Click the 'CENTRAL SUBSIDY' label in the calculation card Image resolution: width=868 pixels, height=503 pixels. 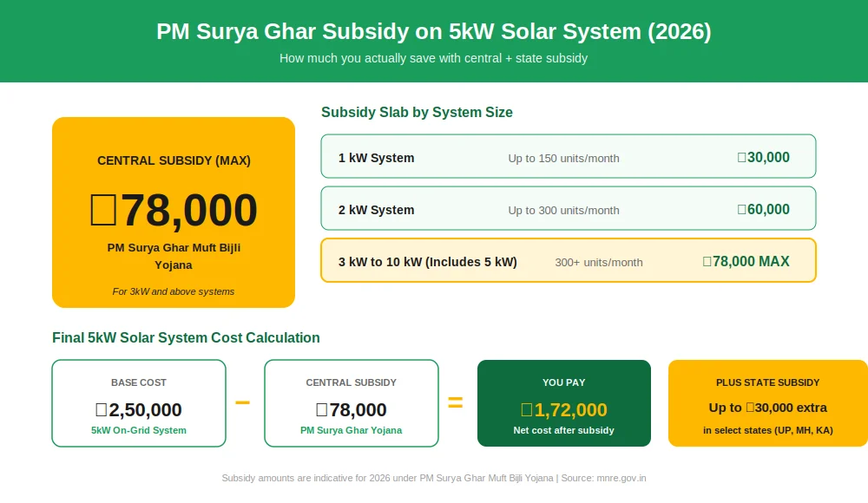click(351, 382)
